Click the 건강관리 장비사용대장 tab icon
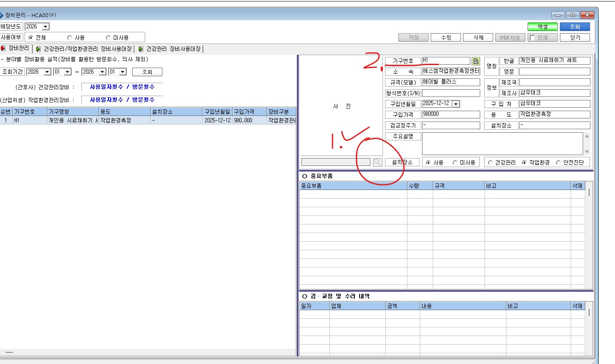Screen dimensions: 615x364 140,49
